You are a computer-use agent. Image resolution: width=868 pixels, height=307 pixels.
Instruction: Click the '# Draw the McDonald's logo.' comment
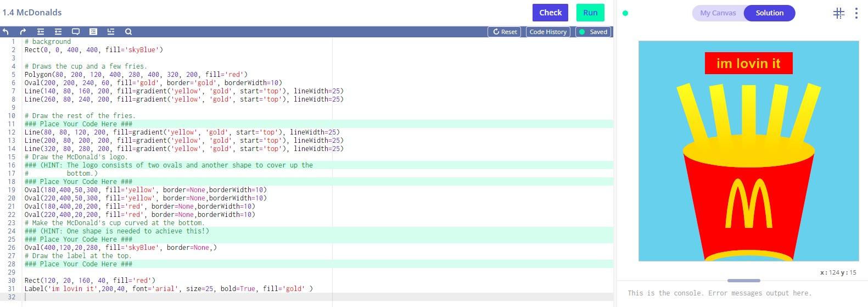tap(76, 157)
